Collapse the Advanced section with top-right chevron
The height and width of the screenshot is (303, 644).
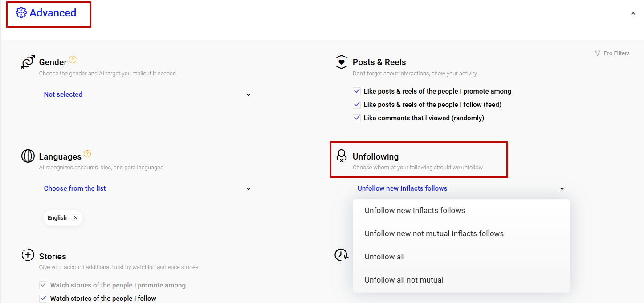click(x=633, y=13)
